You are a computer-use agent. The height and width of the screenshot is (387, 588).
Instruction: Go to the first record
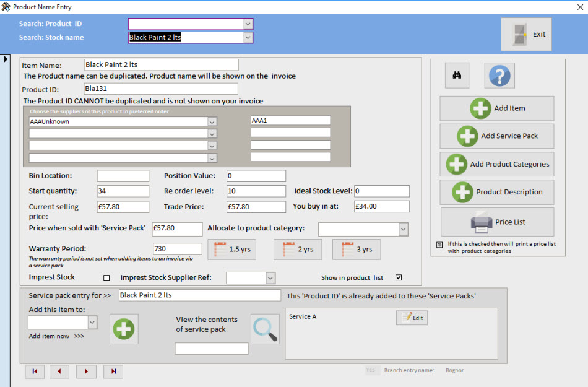pyautogui.click(x=35, y=371)
